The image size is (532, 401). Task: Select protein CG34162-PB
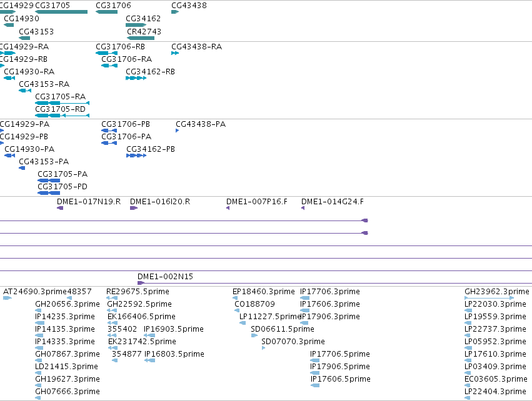click(x=136, y=156)
